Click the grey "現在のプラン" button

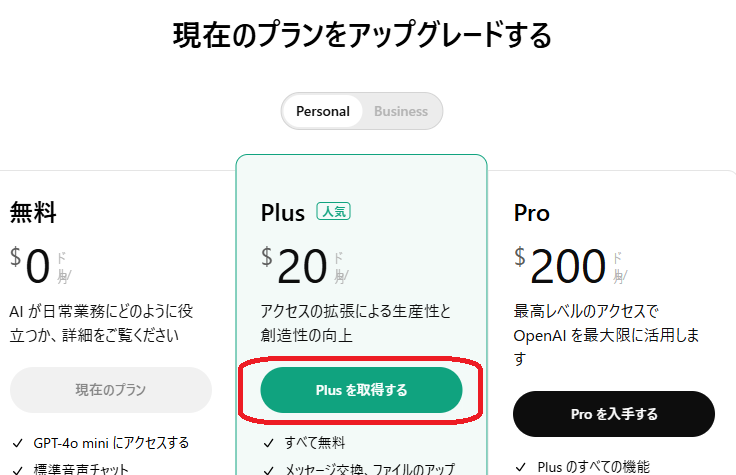coord(111,390)
